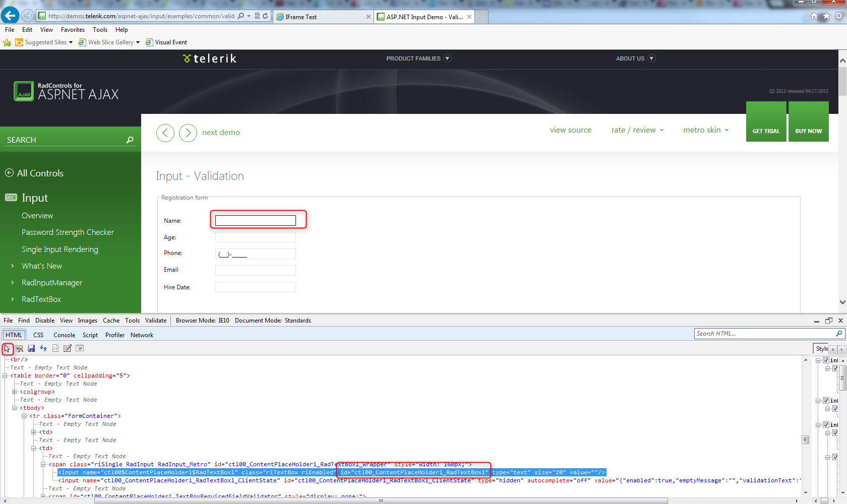Click the magnifier icon in the green SEARCH box

130,140
